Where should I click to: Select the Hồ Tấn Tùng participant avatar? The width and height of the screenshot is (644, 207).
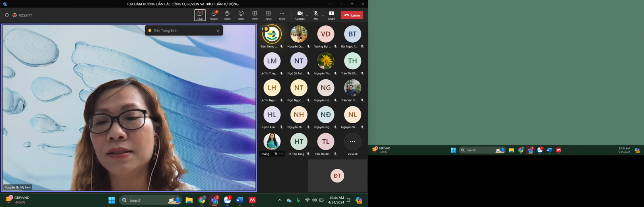pyautogui.click(x=299, y=142)
